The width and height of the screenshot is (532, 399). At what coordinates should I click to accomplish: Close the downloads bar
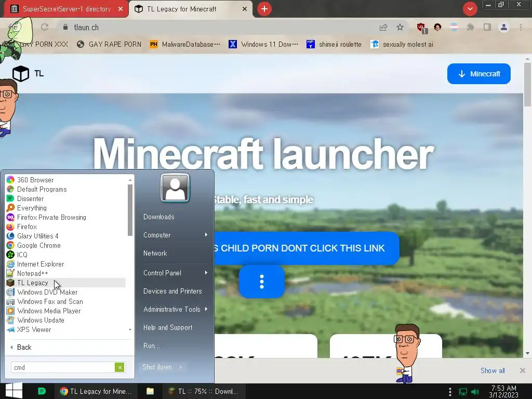pyautogui.click(x=523, y=370)
